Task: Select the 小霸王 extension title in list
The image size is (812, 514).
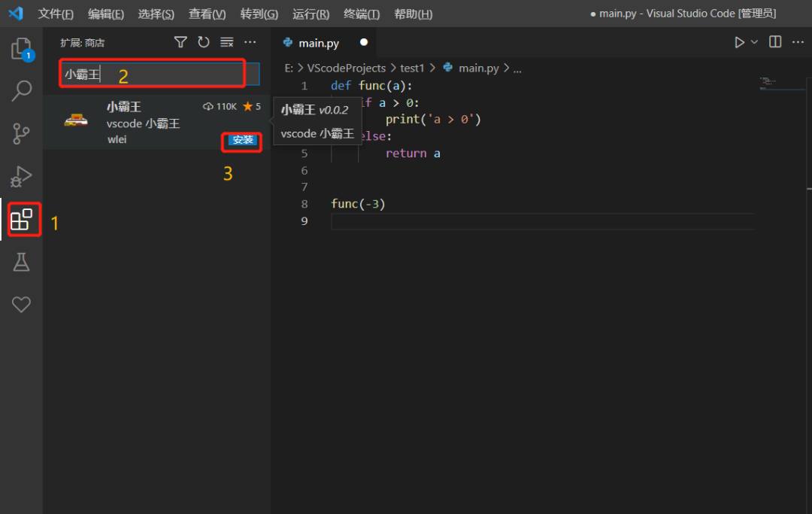Action: (x=124, y=107)
